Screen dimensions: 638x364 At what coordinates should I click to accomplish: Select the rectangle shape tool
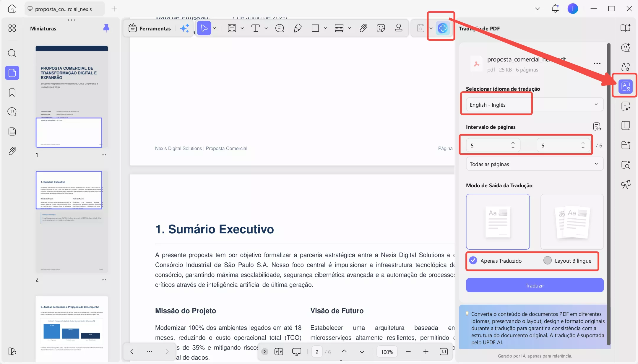pyautogui.click(x=315, y=28)
